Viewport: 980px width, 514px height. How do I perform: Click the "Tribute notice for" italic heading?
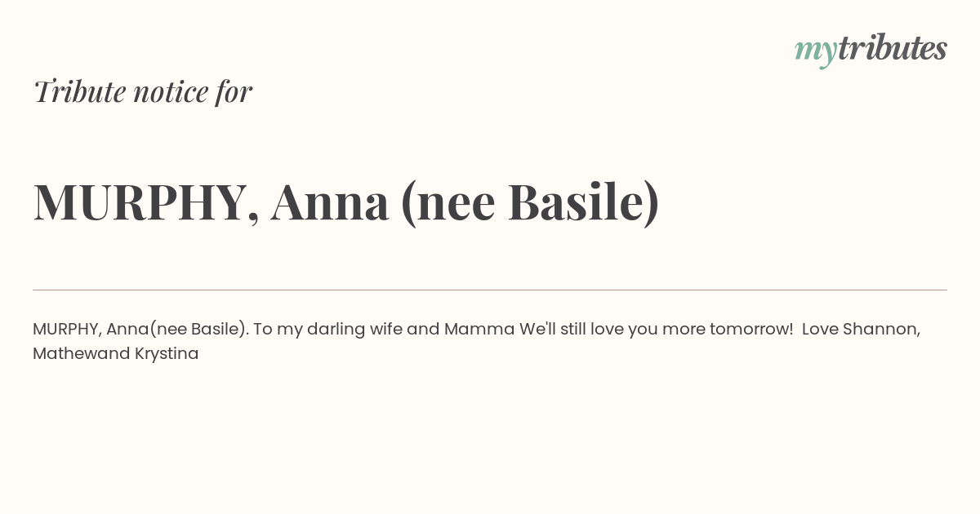[x=143, y=91]
